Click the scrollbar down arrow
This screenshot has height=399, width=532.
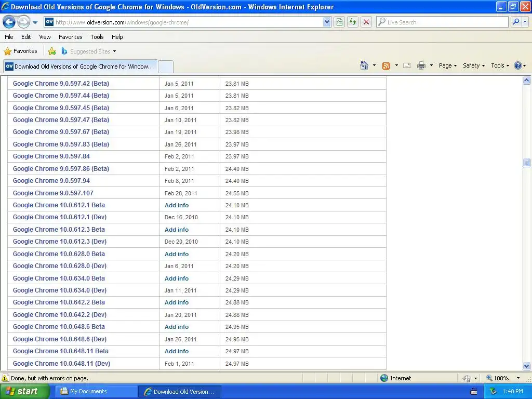[527, 366]
